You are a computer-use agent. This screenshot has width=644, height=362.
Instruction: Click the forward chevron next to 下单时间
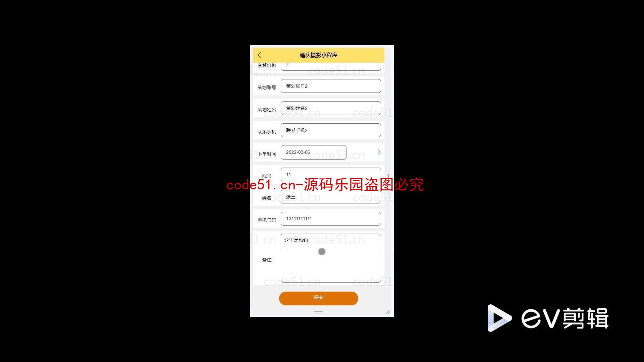pyautogui.click(x=379, y=152)
